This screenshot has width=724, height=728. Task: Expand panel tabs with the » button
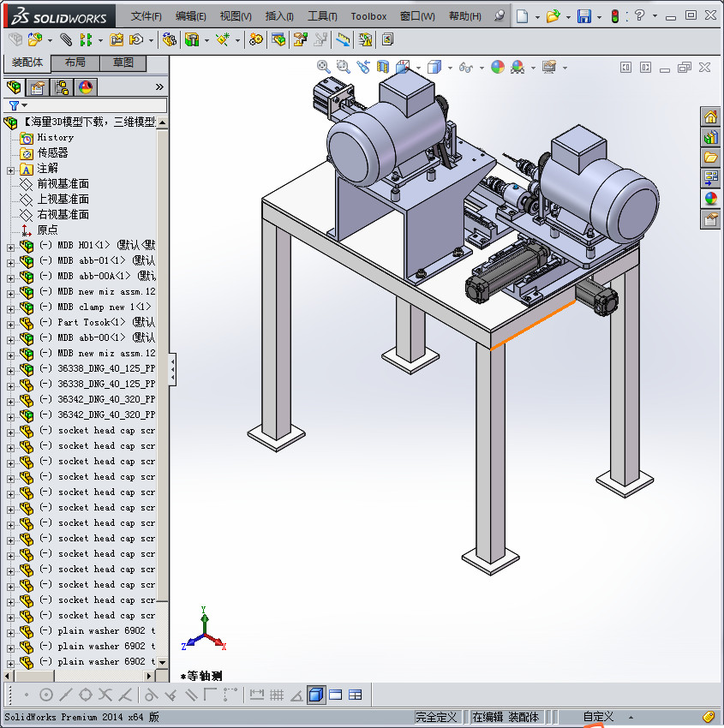point(159,87)
